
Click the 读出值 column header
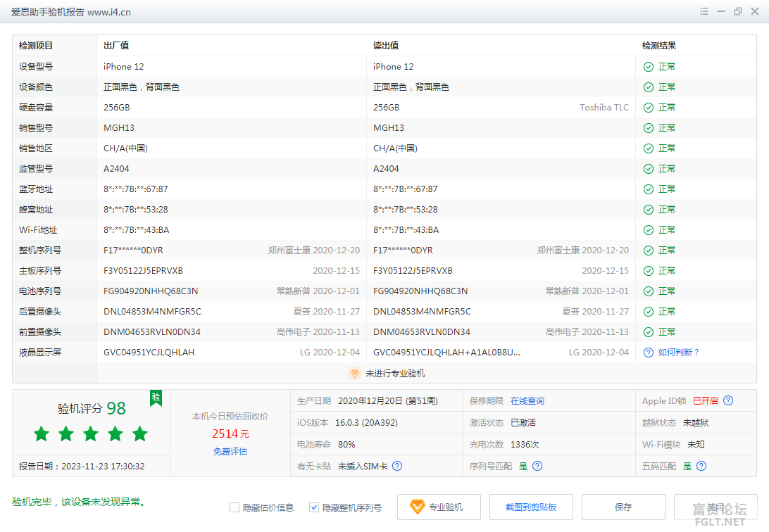386,46
